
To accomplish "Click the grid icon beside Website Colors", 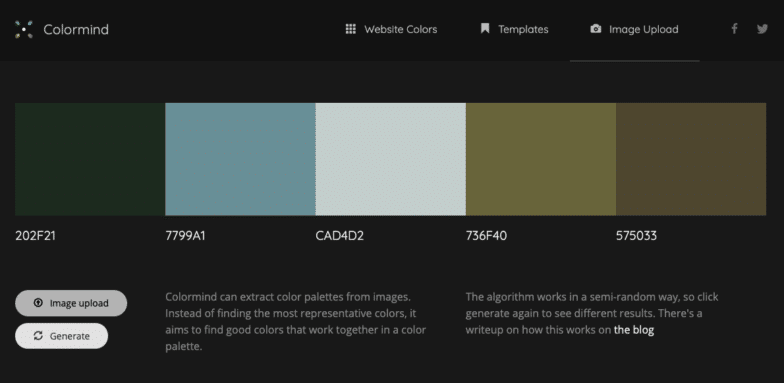I will [350, 29].
